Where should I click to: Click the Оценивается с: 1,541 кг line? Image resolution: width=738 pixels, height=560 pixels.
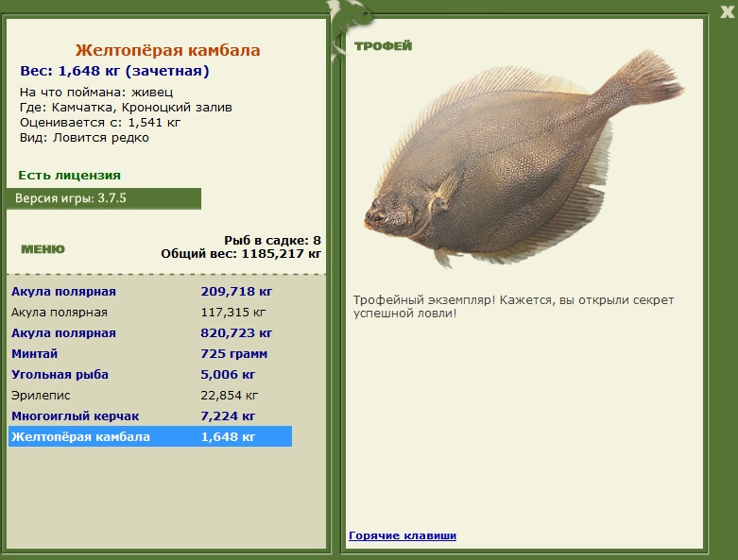point(100,122)
